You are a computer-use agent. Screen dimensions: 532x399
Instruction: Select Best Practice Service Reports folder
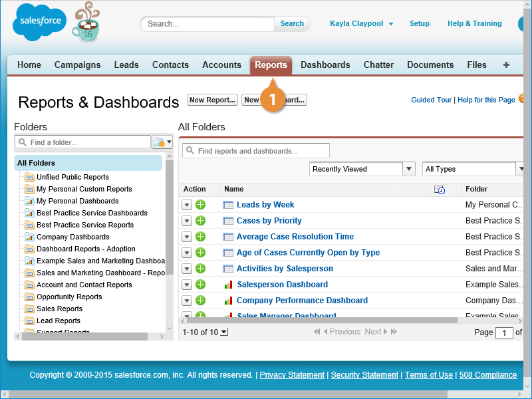coord(85,225)
